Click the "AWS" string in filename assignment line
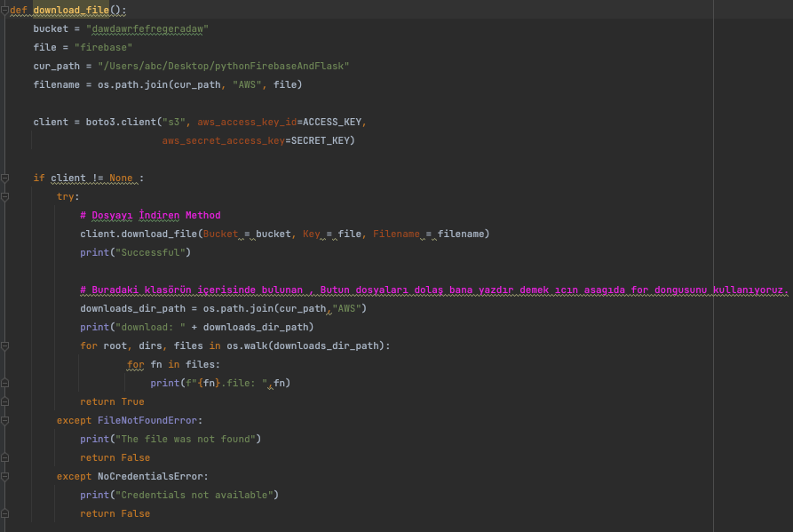Screen dimensions: 793x532 tap(246, 85)
